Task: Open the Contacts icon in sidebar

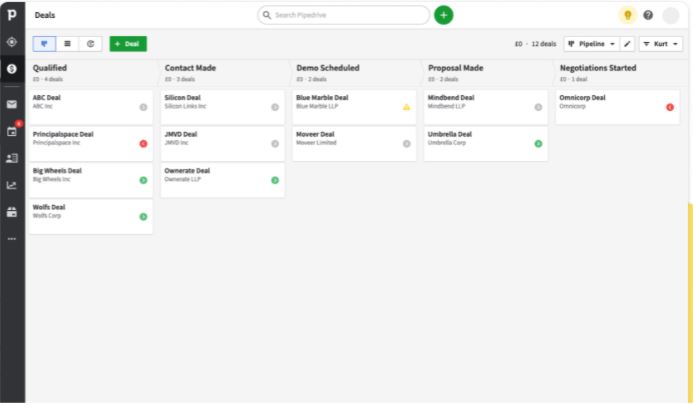Action: (x=12, y=158)
